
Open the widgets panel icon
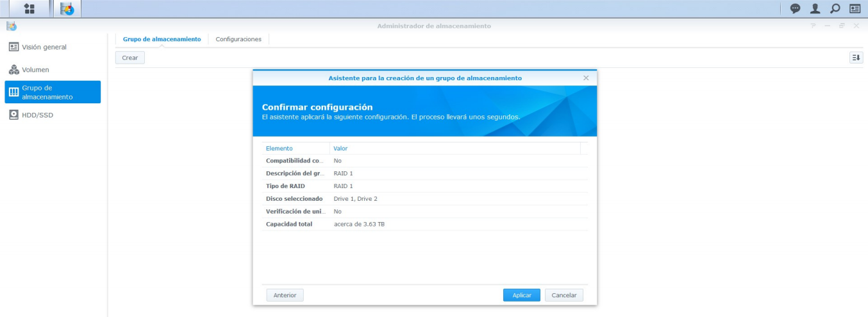point(855,9)
